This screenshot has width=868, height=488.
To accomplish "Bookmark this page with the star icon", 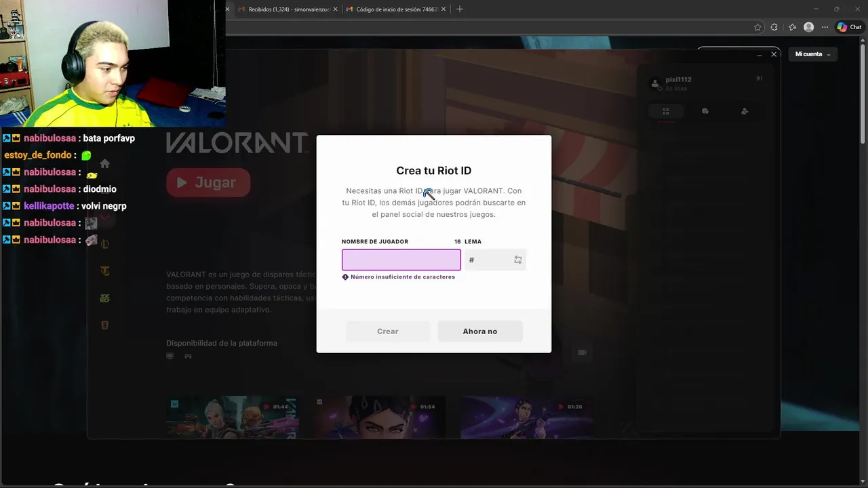I will pos(757,27).
